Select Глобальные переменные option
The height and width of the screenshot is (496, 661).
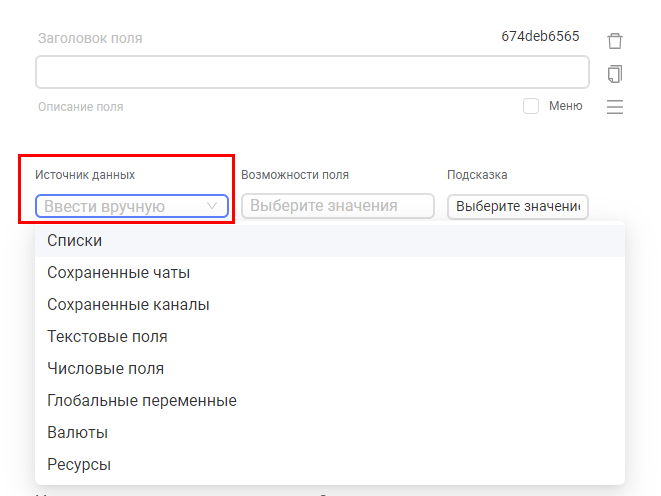tap(142, 401)
